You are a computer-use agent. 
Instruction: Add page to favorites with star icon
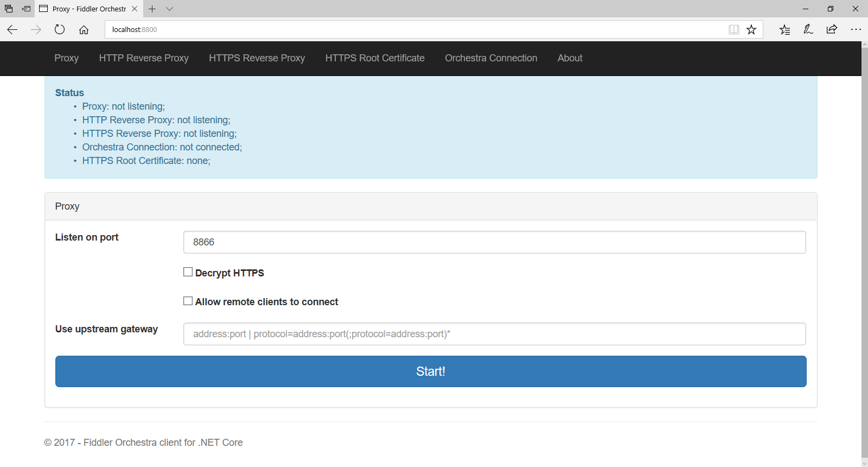tap(751, 30)
